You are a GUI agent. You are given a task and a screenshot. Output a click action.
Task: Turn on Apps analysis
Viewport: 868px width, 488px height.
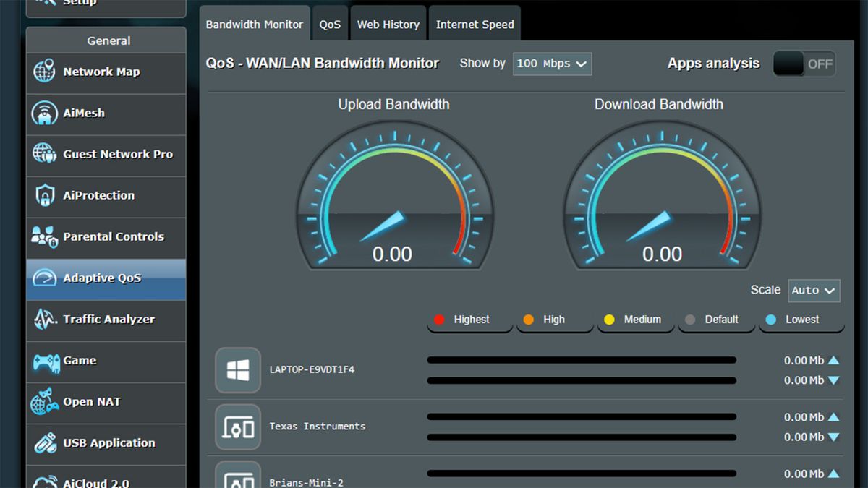(x=804, y=64)
